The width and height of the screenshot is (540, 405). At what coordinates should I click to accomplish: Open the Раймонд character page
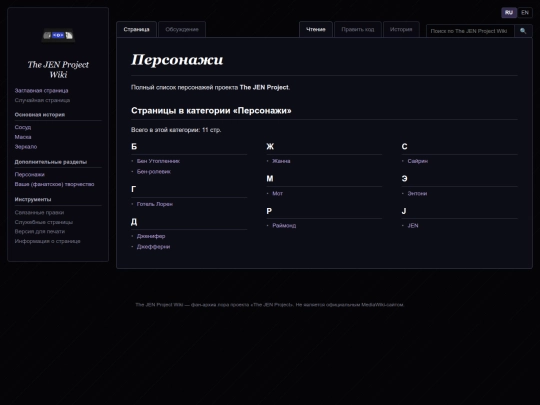284,226
